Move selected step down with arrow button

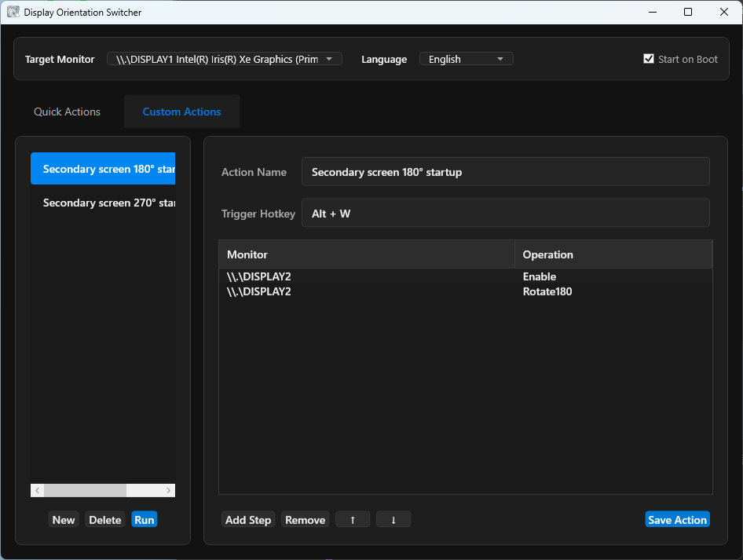click(x=393, y=519)
